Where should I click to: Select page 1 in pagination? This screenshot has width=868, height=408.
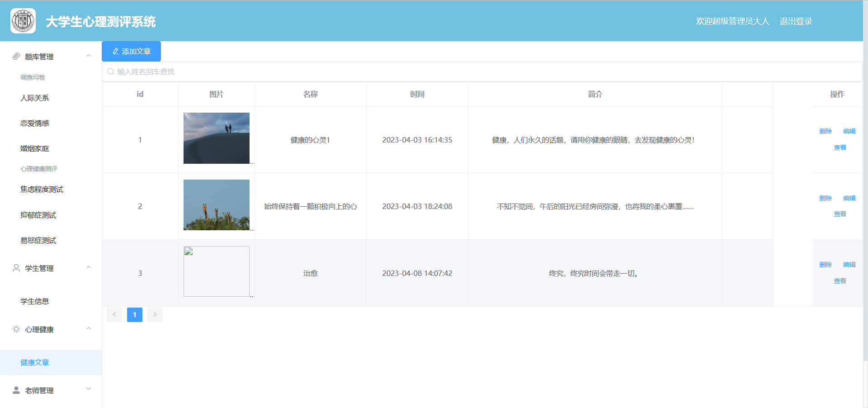(x=135, y=314)
